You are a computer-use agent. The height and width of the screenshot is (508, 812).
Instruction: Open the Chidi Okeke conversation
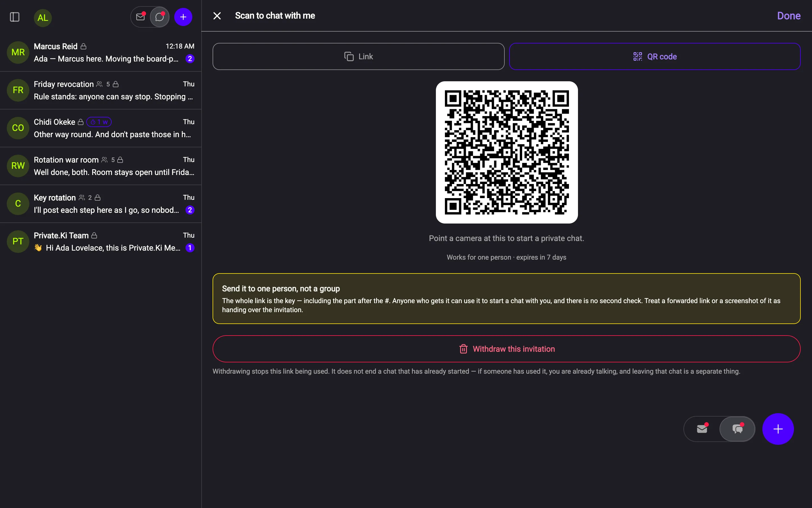coord(101,128)
